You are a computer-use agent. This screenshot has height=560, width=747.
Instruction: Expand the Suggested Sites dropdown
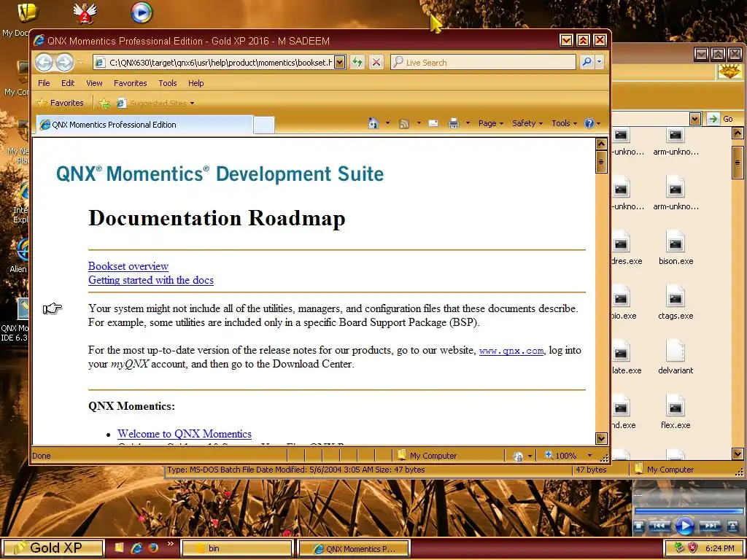point(192,104)
